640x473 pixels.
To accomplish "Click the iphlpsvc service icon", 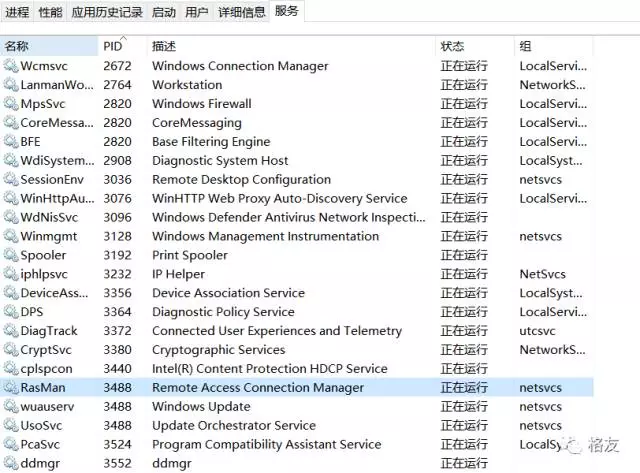I will pos(11,274).
